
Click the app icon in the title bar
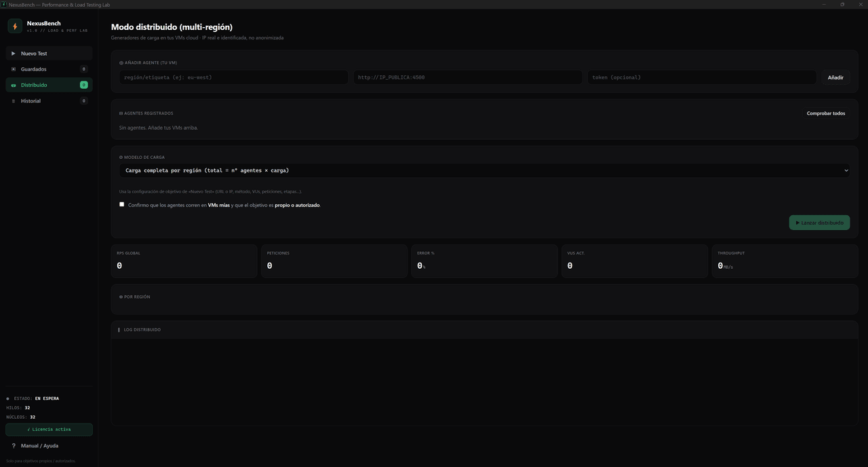tap(3, 4)
